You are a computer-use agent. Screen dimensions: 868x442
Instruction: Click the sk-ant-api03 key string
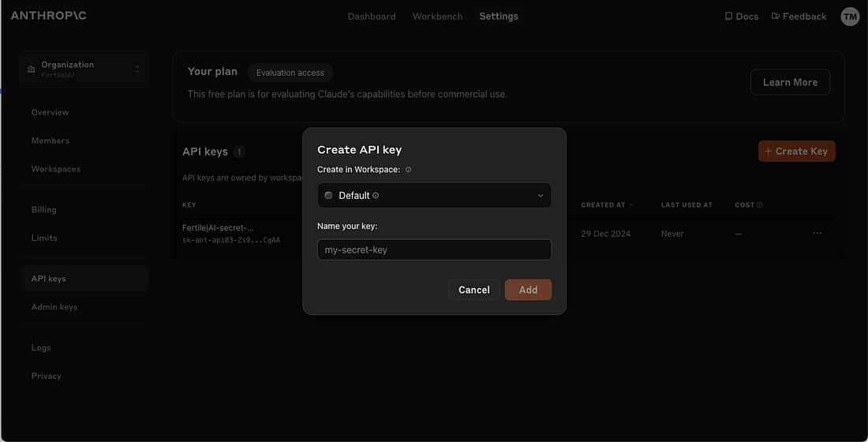(x=231, y=241)
